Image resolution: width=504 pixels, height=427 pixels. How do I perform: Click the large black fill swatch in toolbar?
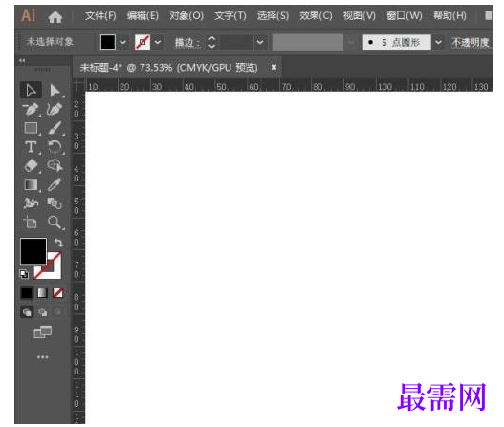pos(33,251)
